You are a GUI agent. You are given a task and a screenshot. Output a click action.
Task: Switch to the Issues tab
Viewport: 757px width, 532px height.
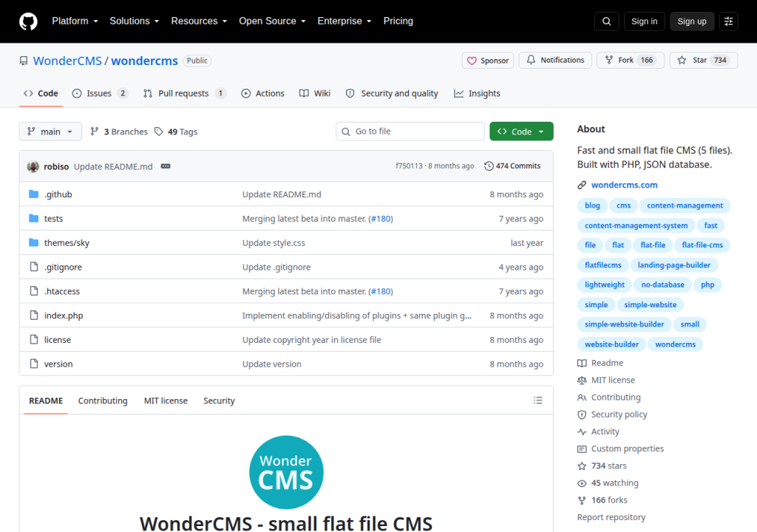pyautogui.click(x=100, y=93)
